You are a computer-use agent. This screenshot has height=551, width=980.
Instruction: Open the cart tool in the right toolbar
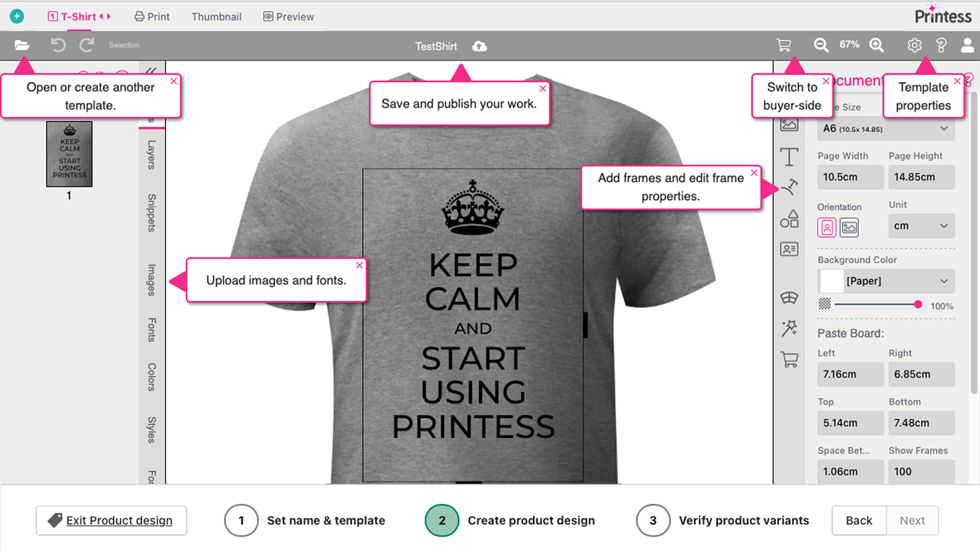coord(790,359)
